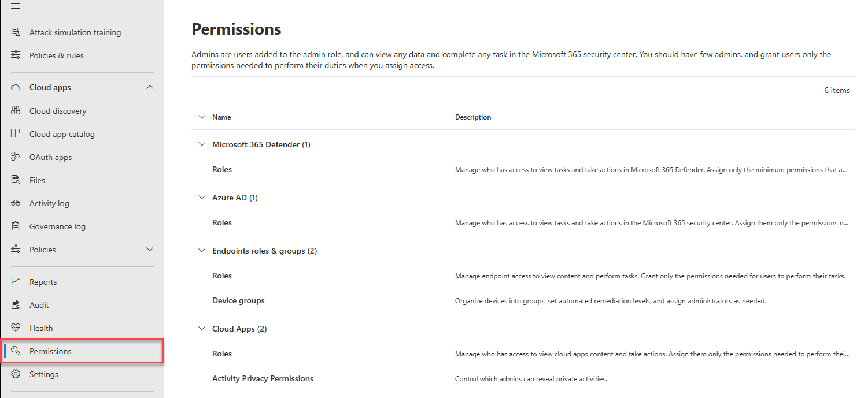
Task: Open Roles under Azure AD
Action: point(222,222)
